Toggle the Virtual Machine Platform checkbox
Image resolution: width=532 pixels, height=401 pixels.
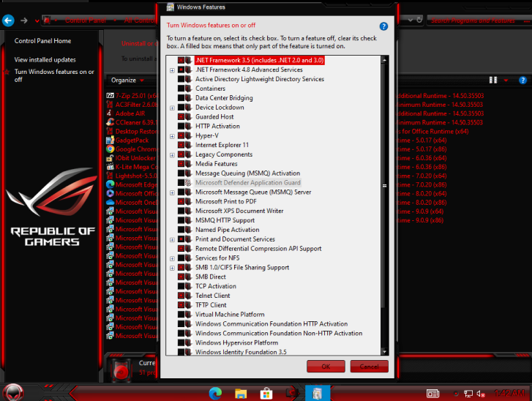click(x=181, y=315)
